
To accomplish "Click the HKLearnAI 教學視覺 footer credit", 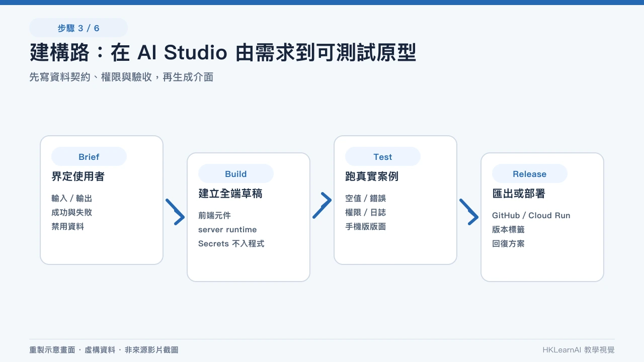I will pyautogui.click(x=579, y=350).
